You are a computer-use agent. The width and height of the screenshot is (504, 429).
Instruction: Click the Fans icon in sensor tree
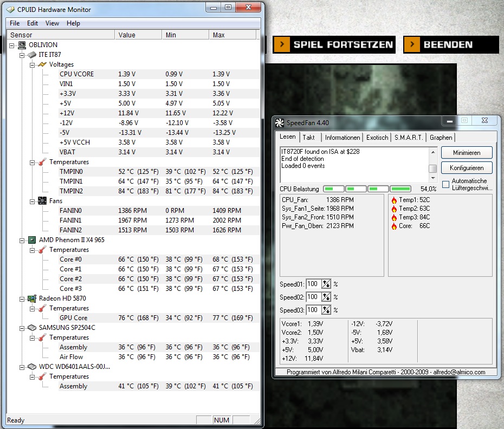coord(42,201)
